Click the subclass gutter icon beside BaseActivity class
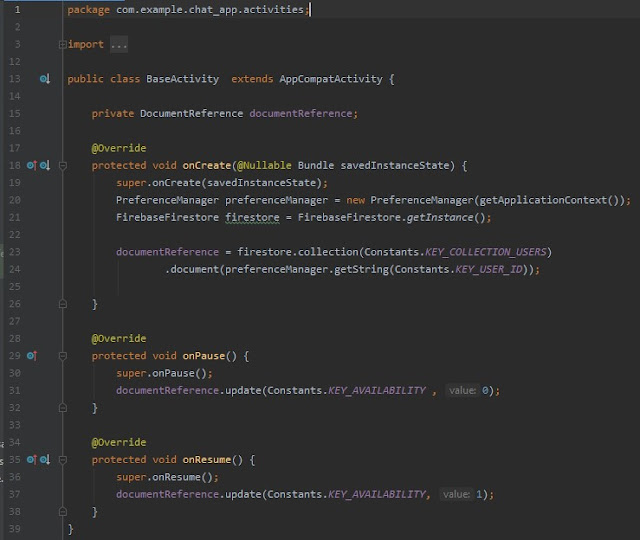The image size is (640, 540). (44, 79)
